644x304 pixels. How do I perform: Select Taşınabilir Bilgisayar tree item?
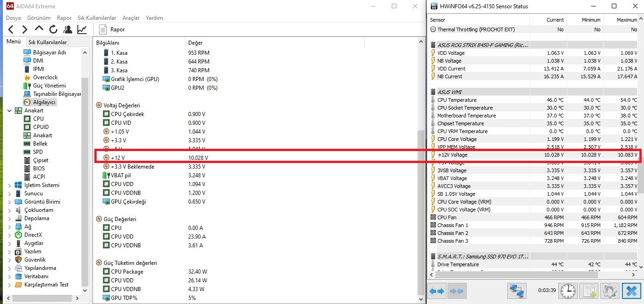[57, 94]
